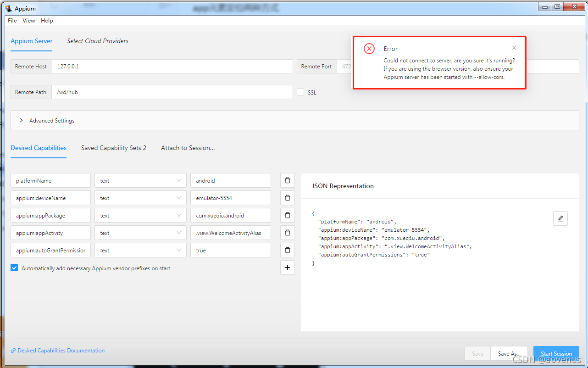Click the Remote Host label

[x=31, y=66]
